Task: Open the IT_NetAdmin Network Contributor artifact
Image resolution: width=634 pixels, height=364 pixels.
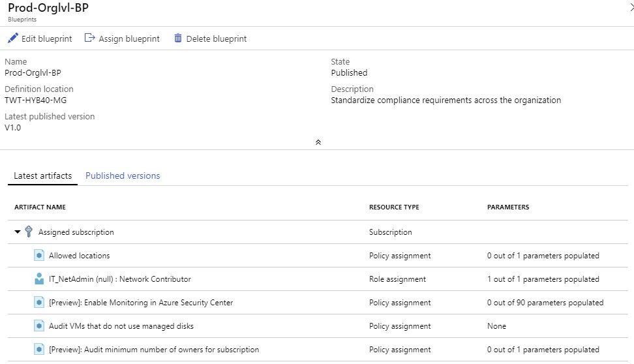Action: click(x=119, y=279)
